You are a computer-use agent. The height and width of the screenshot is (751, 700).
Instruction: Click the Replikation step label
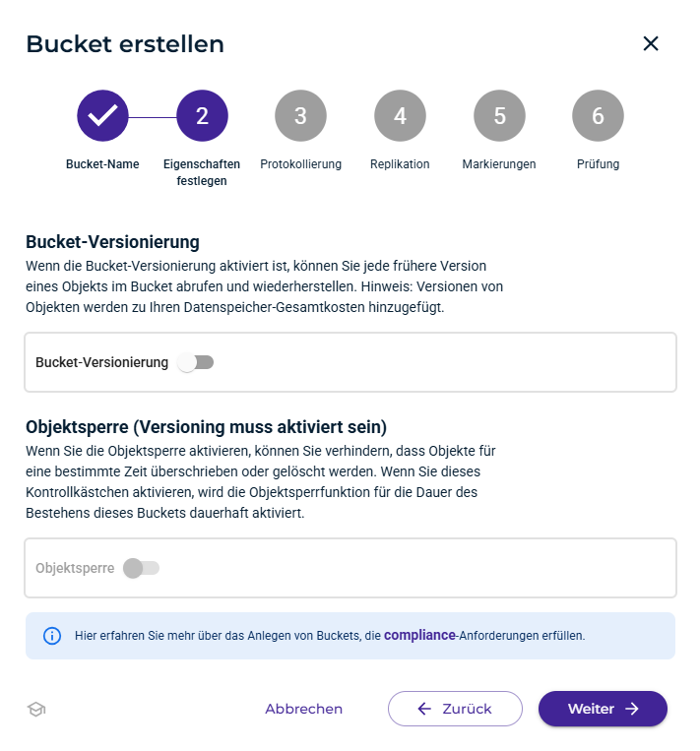[400, 164]
